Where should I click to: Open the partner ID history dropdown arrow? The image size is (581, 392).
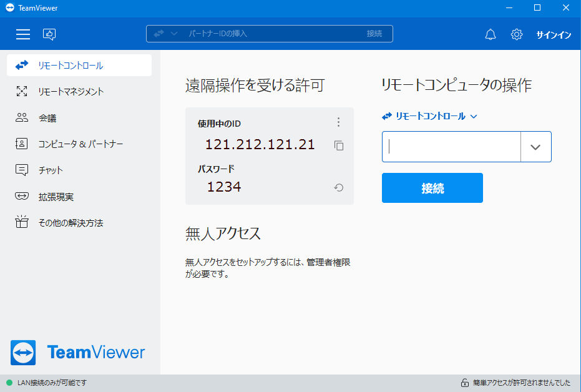coord(535,147)
